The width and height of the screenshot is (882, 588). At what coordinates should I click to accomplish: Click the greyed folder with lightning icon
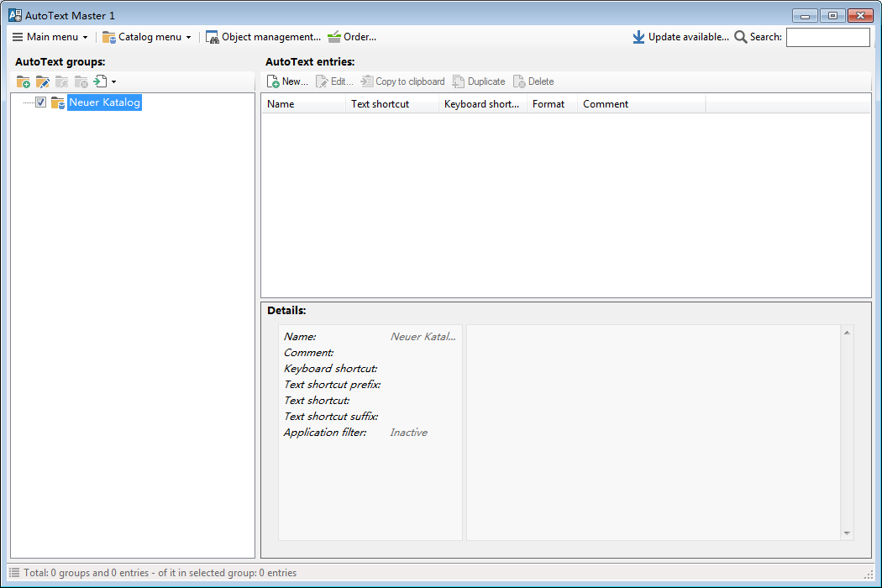[62, 82]
